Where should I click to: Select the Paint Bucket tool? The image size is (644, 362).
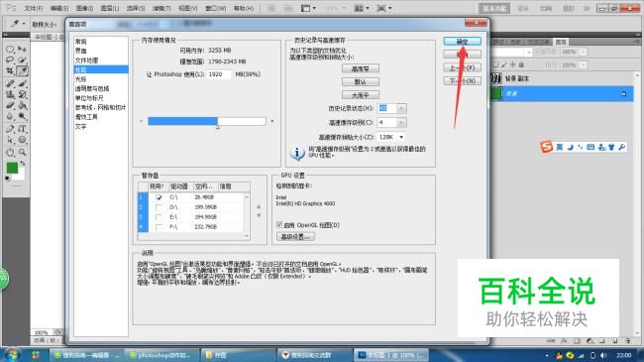(x=22, y=105)
